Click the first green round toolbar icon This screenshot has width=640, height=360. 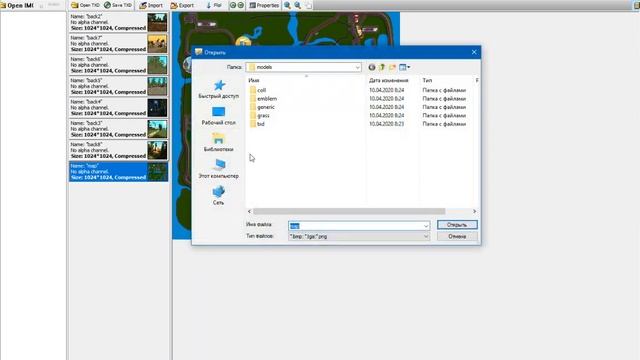tap(233, 5)
